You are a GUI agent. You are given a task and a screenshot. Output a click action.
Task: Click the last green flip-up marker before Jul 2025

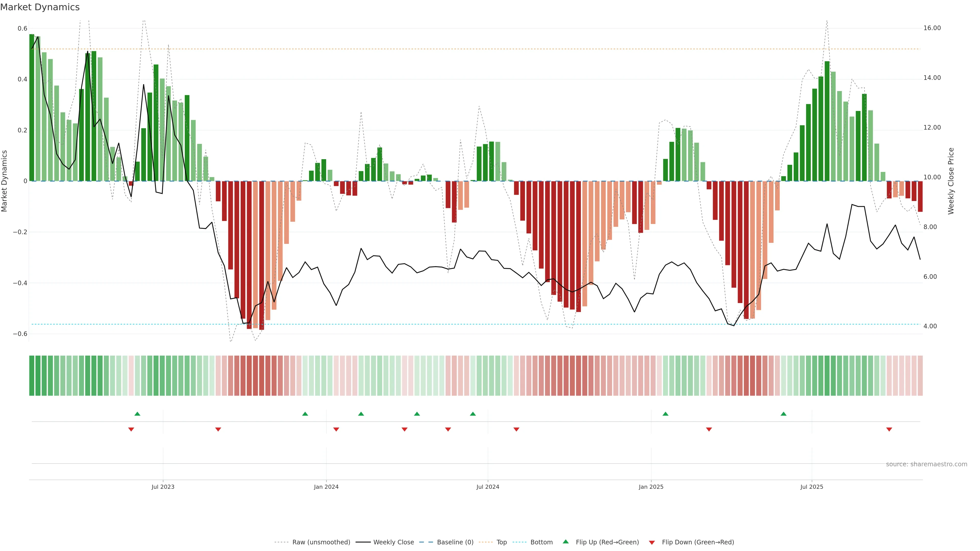point(783,414)
